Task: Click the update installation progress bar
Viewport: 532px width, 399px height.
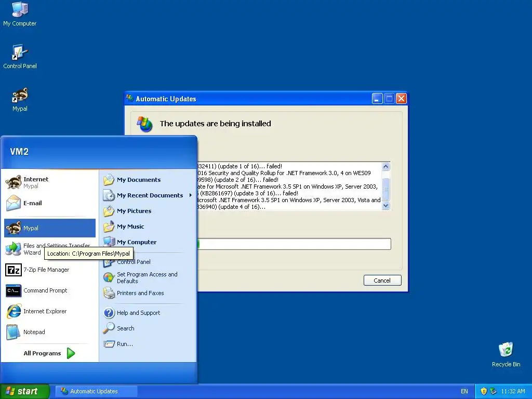Action: [294, 244]
